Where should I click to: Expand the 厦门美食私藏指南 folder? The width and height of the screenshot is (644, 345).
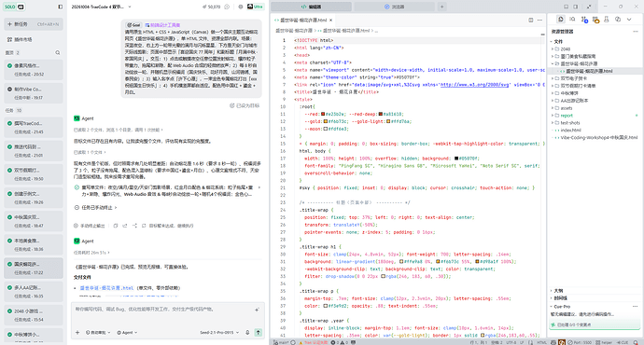[595, 56]
